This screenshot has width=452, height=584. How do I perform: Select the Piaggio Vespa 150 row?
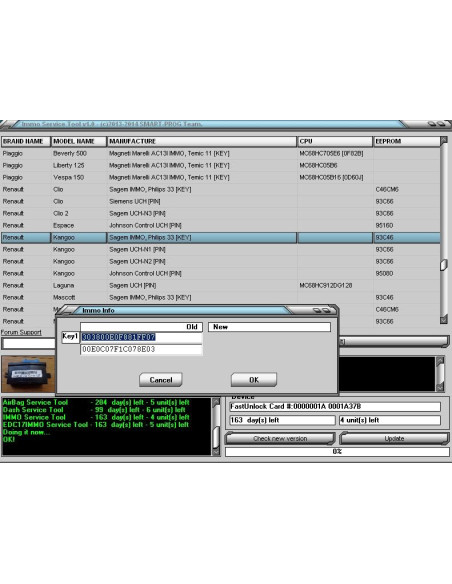pyautogui.click(x=220, y=177)
